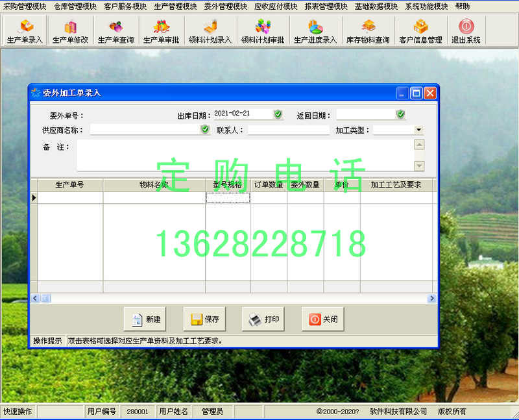Image resolution: width=519 pixels, height=420 pixels.
Task: Click the 保存 button
Action: pyautogui.click(x=204, y=319)
